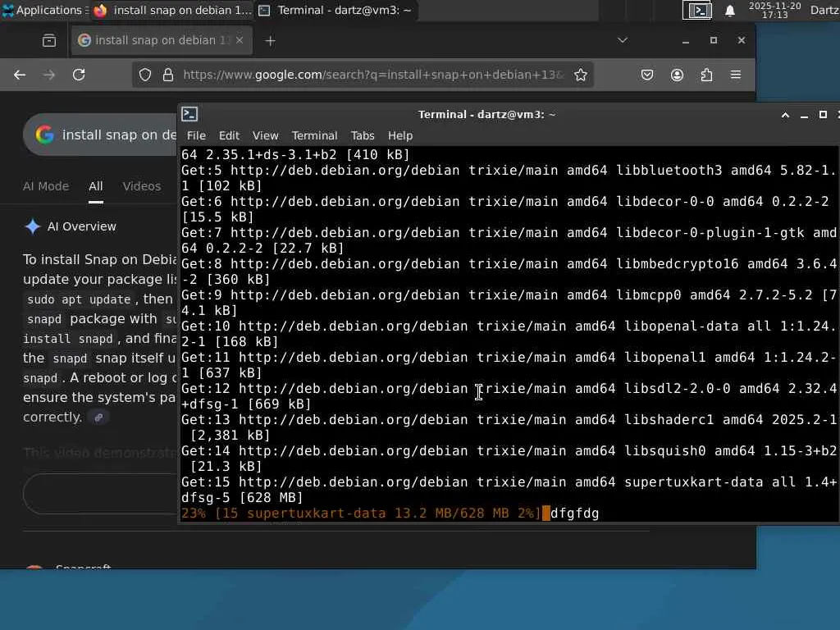The image size is (840, 630).
Task: Click the 23% download progress line
Action: click(361, 514)
